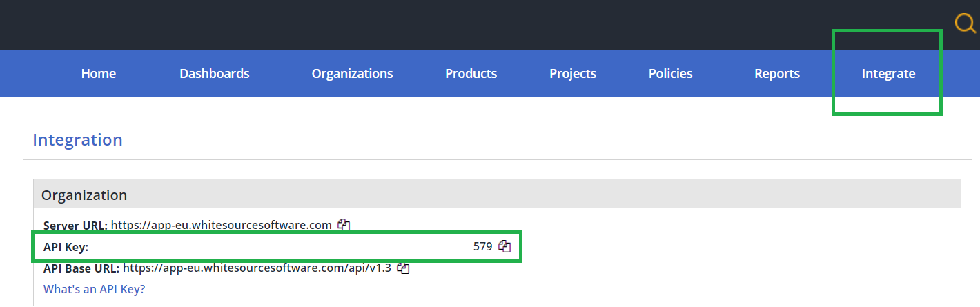Open the search magnifier icon
980x307 pixels.
coord(964,25)
